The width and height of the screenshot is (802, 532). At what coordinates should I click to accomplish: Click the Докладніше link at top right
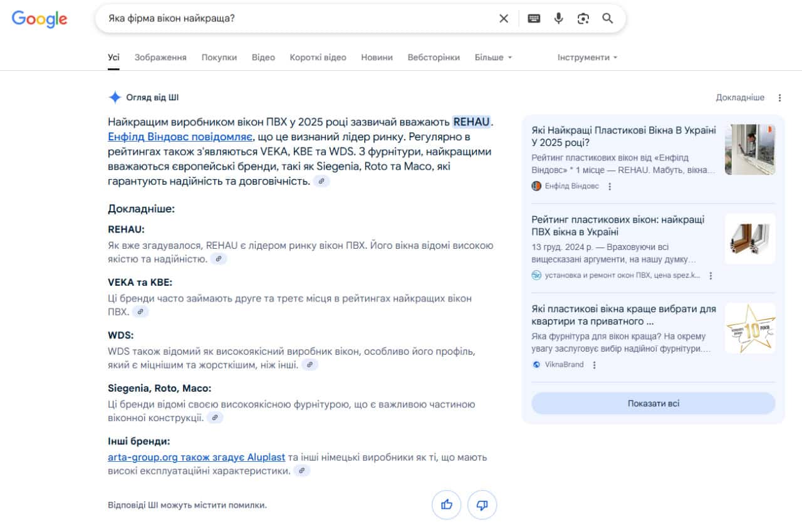point(740,98)
